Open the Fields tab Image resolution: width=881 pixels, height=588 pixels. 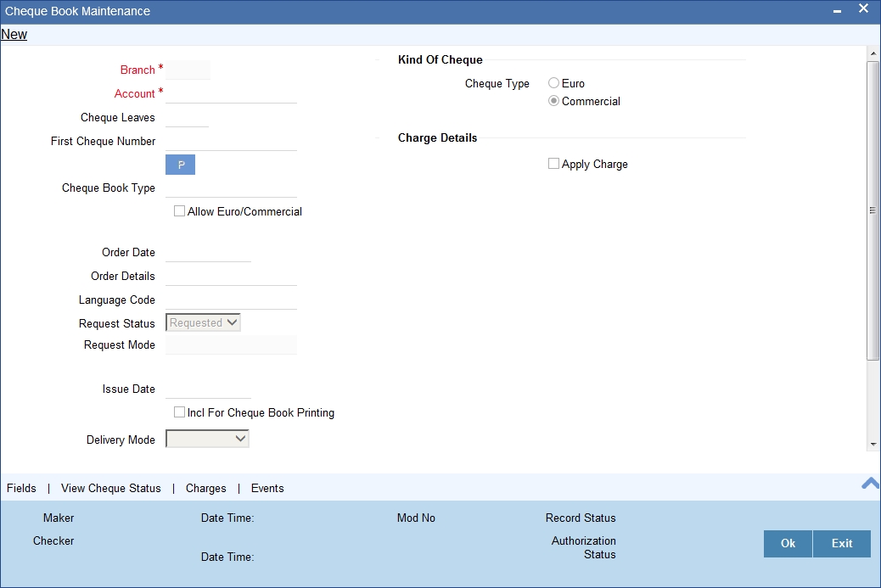(x=20, y=488)
